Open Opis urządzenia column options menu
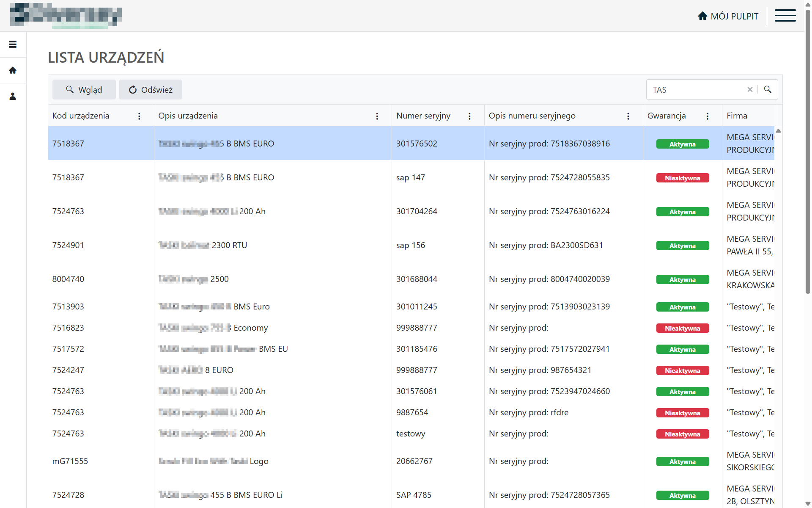Viewport: 812px width, 508px height. coord(377,116)
